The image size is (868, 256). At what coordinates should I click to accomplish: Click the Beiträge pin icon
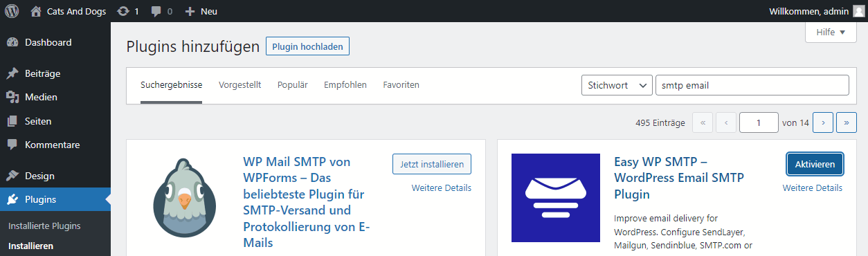[x=12, y=73]
